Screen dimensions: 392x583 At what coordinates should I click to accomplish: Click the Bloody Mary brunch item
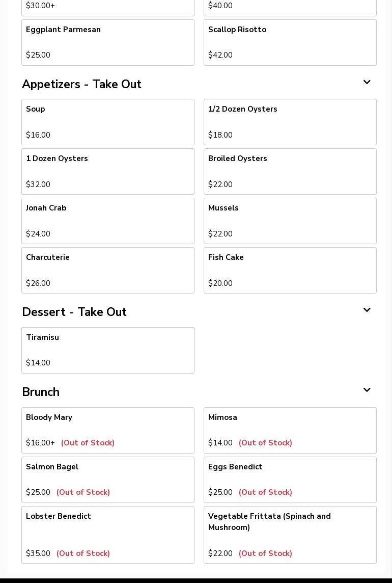[x=108, y=431]
